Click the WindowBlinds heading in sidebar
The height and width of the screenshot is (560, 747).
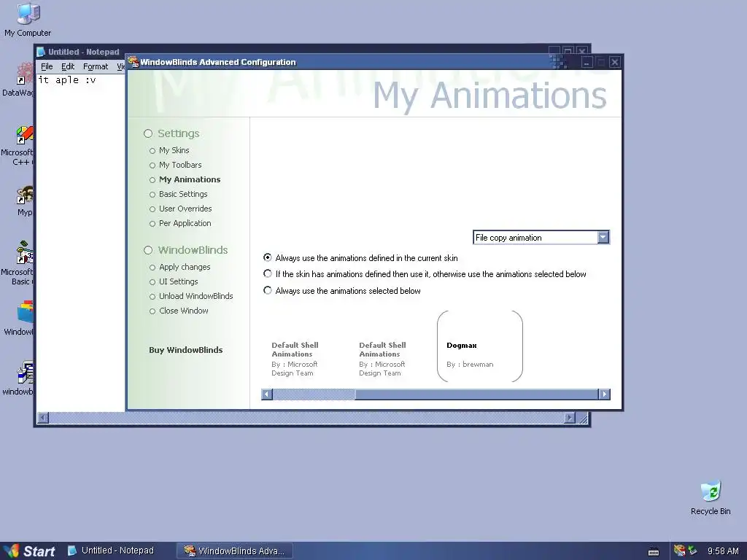click(x=193, y=250)
